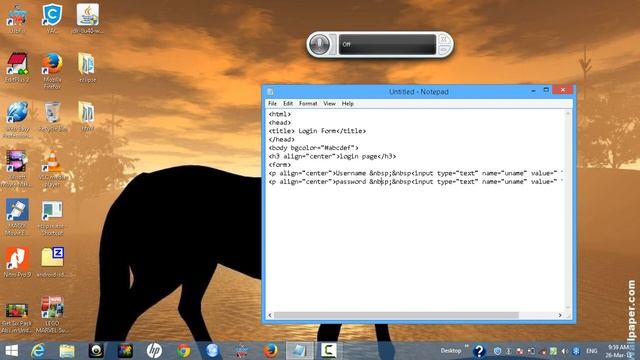Click the <html> line in Notepad
Viewport: 640px width, 360px height.
[x=280, y=114]
